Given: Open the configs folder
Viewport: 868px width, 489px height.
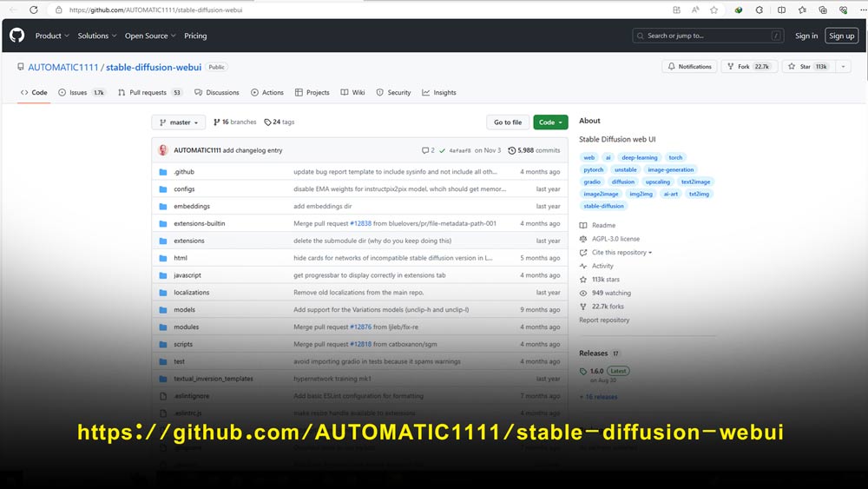Looking at the screenshot, I should 184,188.
